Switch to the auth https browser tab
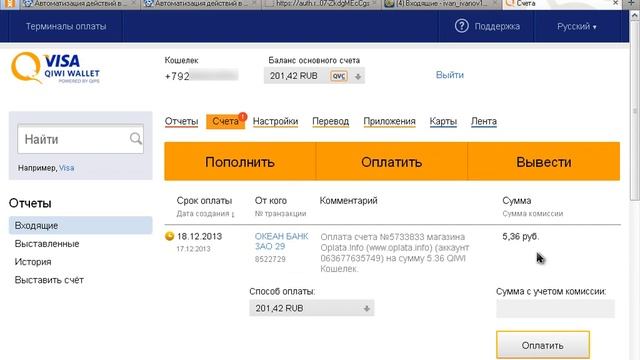Image resolution: width=640 pixels, height=360 pixels. pyautogui.click(x=322, y=4)
